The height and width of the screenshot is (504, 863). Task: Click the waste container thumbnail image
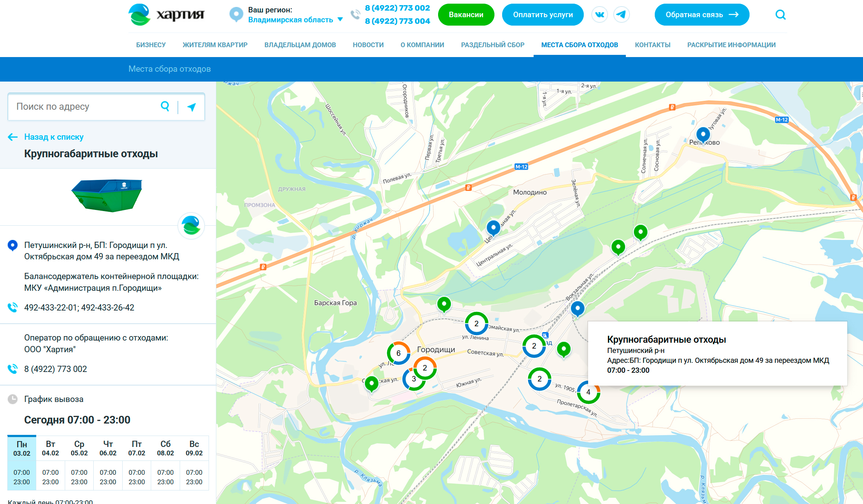(x=107, y=195)
